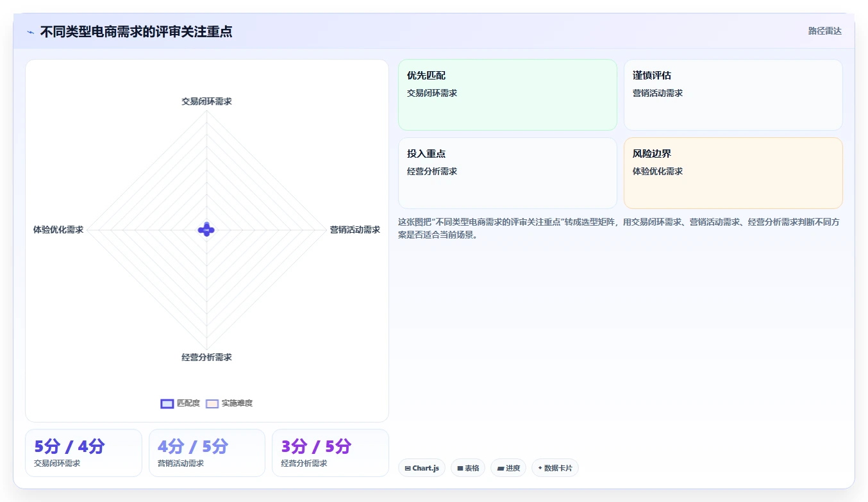The height and width of the screenshot is (502, 868).
Task: Click 经营分析需求 text in 投入重点 card
Action: point(432,171)
